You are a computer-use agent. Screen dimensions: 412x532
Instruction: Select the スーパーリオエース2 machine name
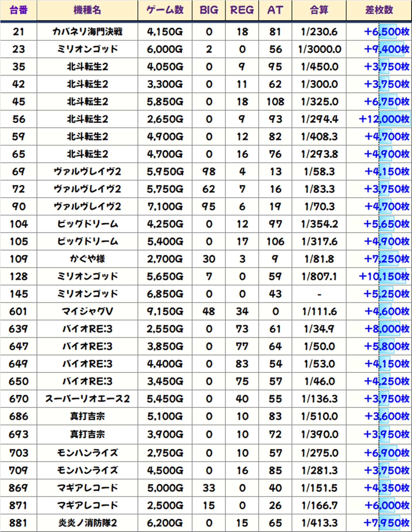coord(87,399)
